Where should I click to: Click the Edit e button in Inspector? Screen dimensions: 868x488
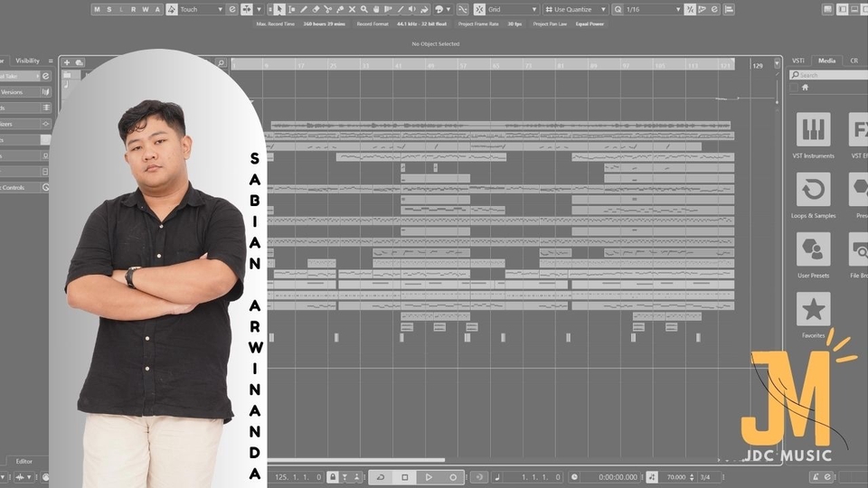(x=46, y=76)
